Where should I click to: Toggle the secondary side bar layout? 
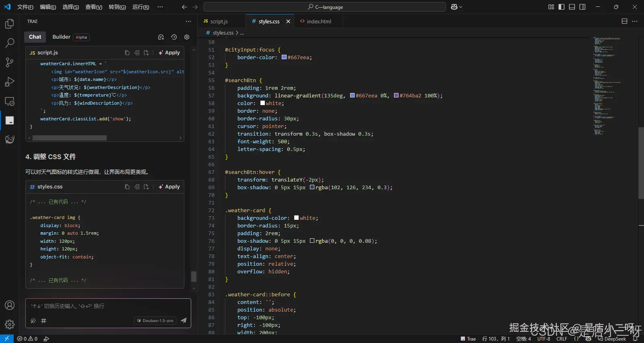[x=582, y=7]
